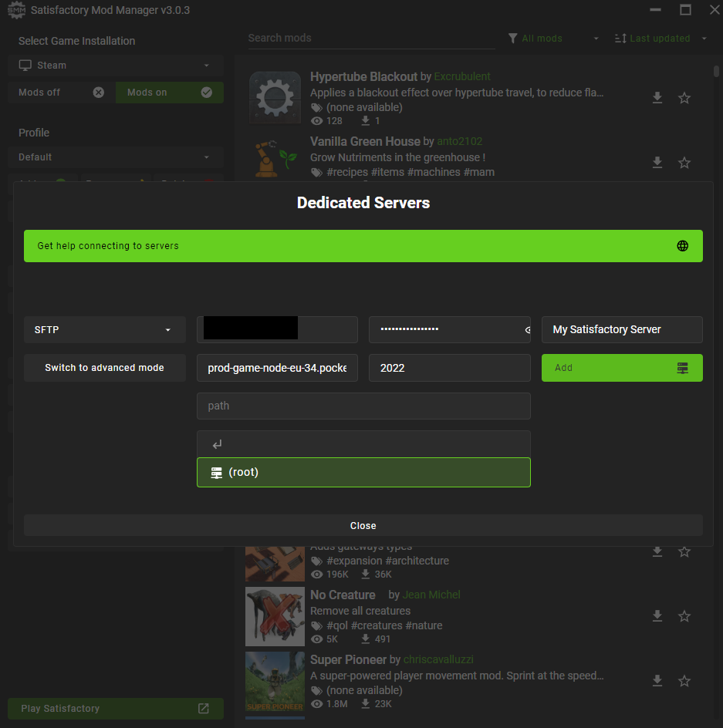Click the Add server button
723x728 pixels.
pos(622,368)
